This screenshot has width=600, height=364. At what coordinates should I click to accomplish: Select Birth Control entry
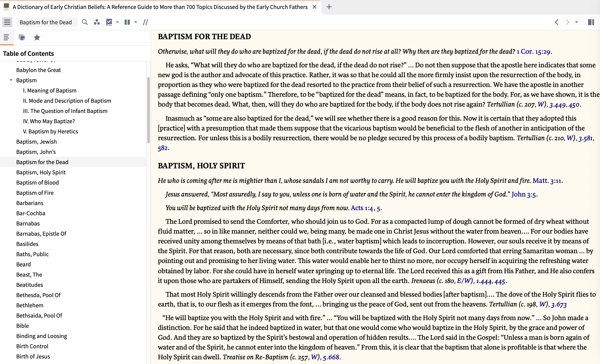point(32,346)
